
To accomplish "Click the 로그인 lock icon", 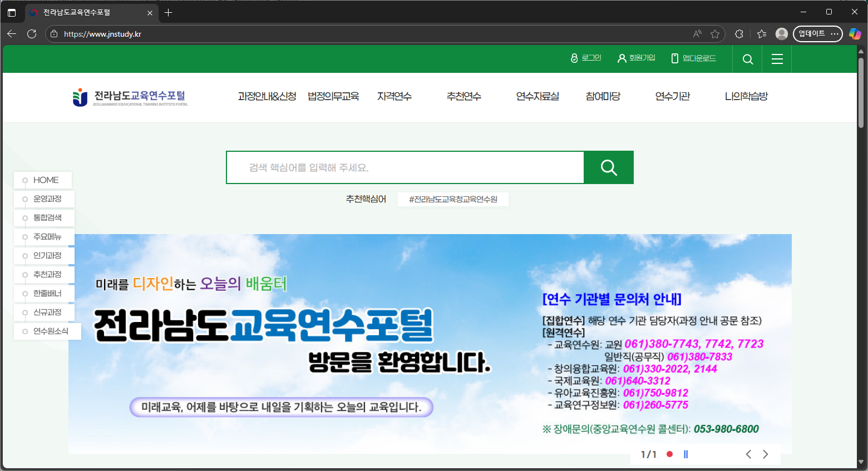I will pyautogui.click(x=574, y=57).
